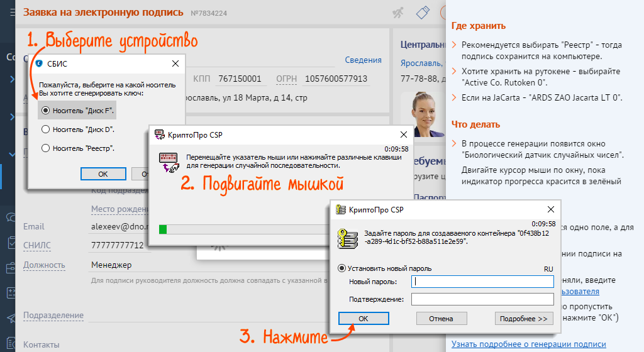Click the "Должность" field label
Viewport: 644px width, 352px height.
pyautogui.click(x=44, y=265)
